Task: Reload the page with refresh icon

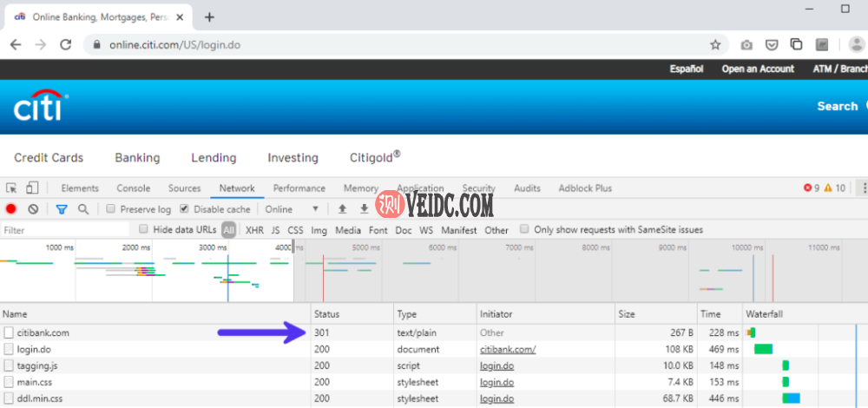Action: 66,45
